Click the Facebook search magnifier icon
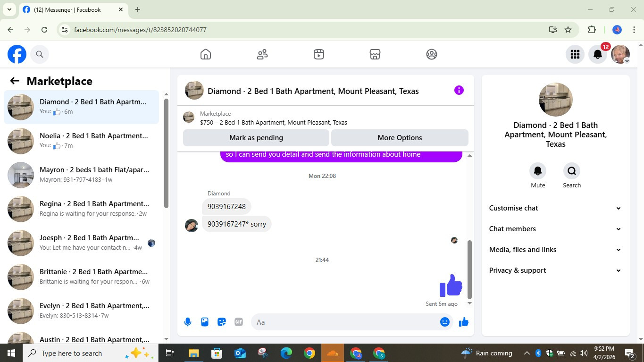644x362 pixels. 40,54
